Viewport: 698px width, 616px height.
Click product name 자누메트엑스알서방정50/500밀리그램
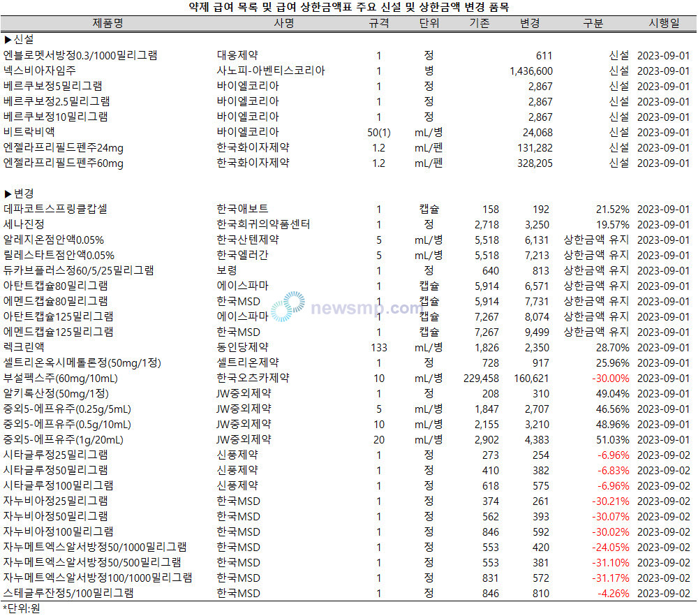(x=92, y=563)
